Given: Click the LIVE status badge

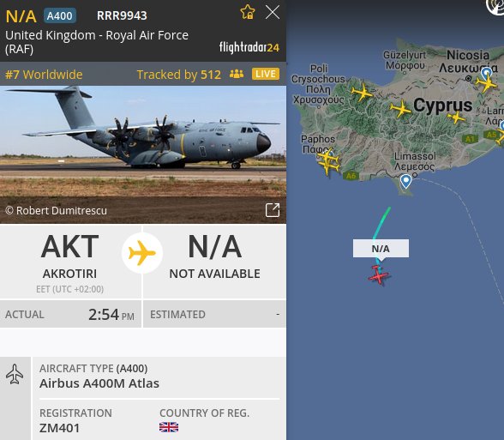Looking at the screenshot, I should (266, 74).
